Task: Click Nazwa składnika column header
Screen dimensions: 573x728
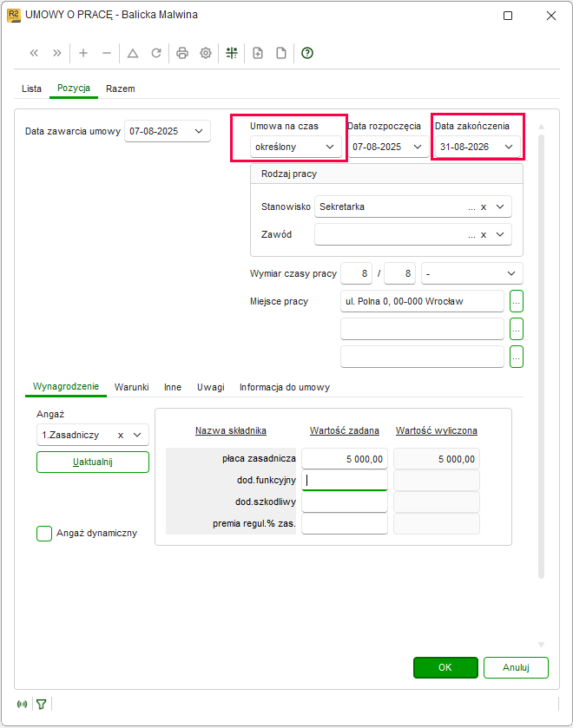Action: click(x=231, y=431)
